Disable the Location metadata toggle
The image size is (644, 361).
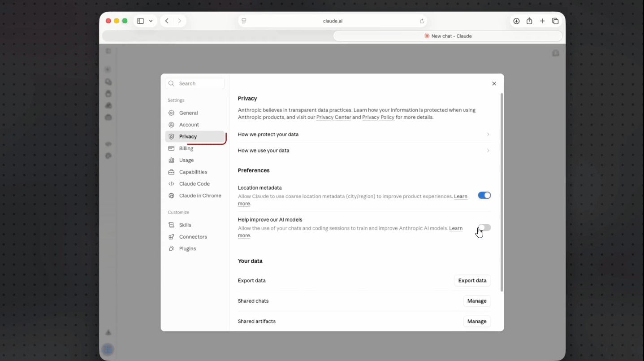pos(484,196)
